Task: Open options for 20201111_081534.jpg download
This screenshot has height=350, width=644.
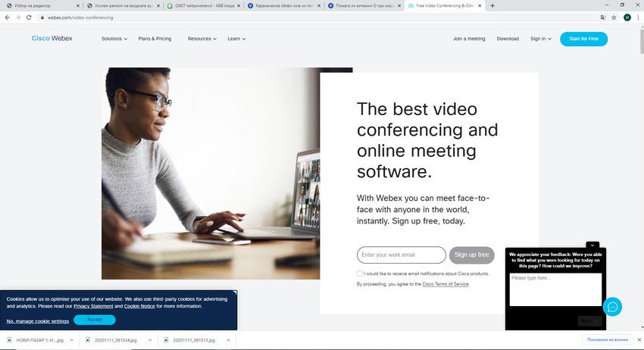Action: click(x=150, y=340)
